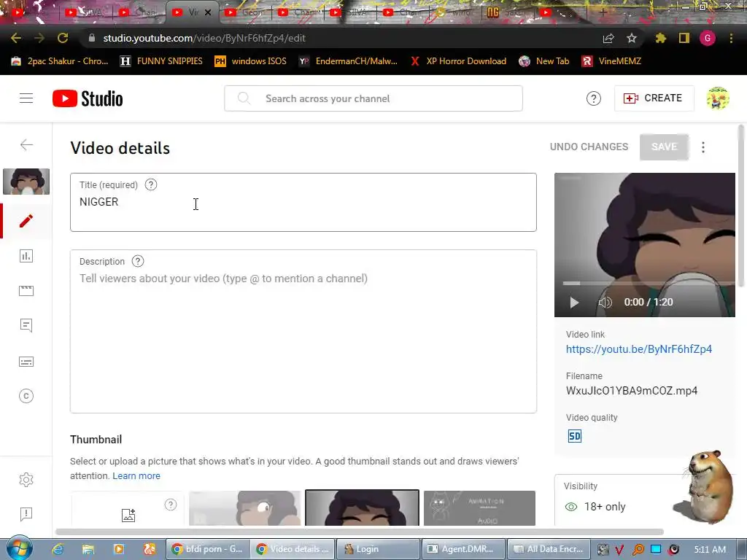
Task: Click the video thumbnail in left sidebar
Action: (26, 182)
